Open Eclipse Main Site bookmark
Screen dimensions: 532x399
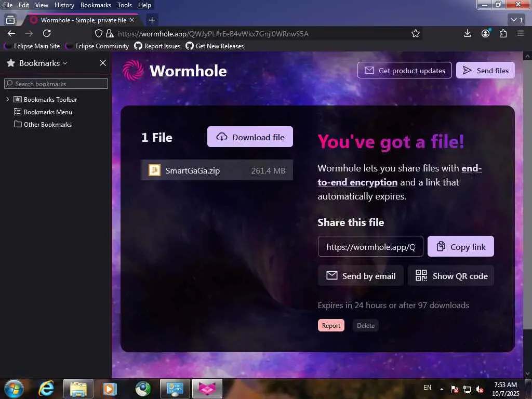point(32,46)
